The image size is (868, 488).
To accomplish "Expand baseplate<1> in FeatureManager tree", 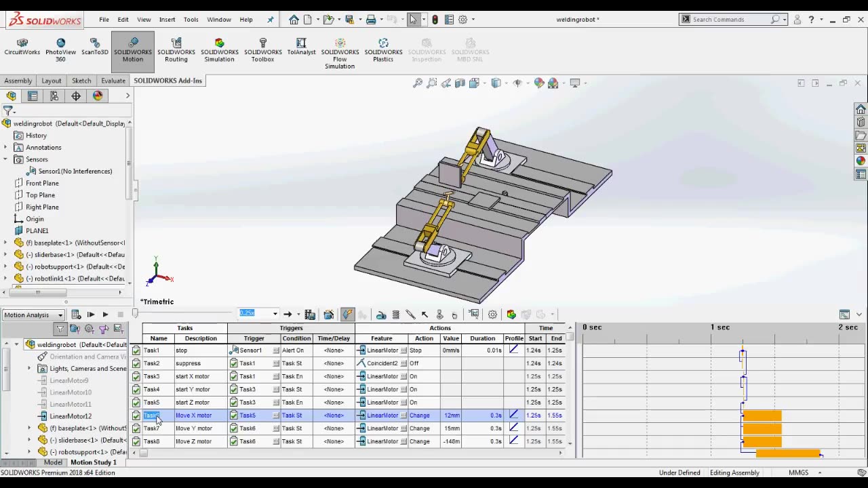I will pos(5,243).
